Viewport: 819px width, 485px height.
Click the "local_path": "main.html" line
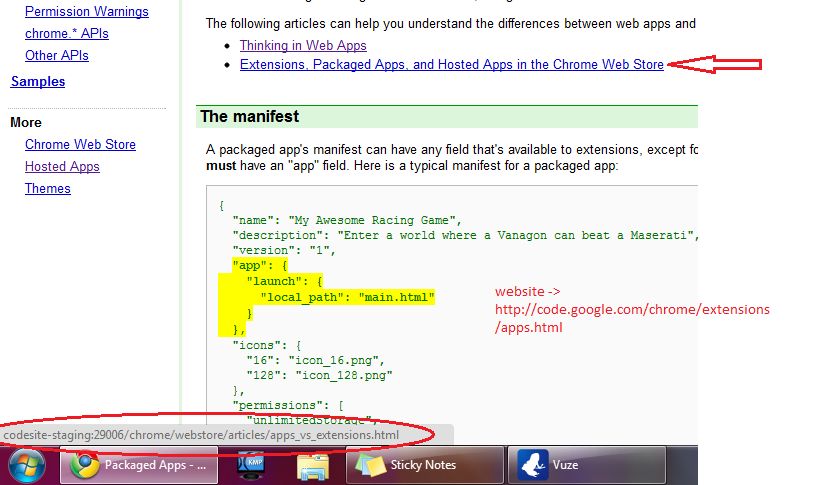(x=347, y=298)
